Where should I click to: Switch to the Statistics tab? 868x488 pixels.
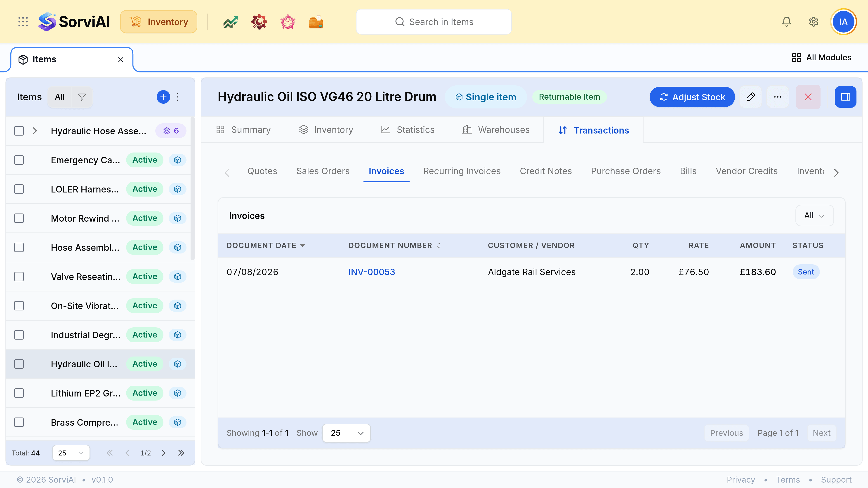coord(408,130)
